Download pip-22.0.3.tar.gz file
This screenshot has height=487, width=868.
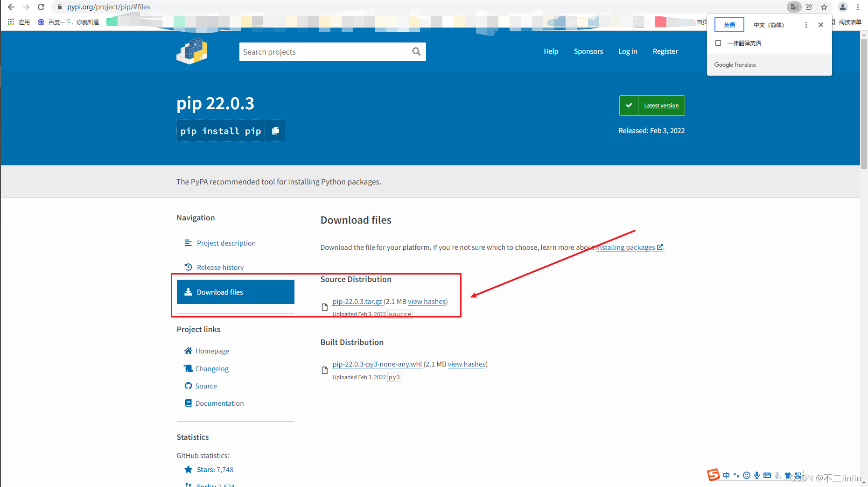357,302
